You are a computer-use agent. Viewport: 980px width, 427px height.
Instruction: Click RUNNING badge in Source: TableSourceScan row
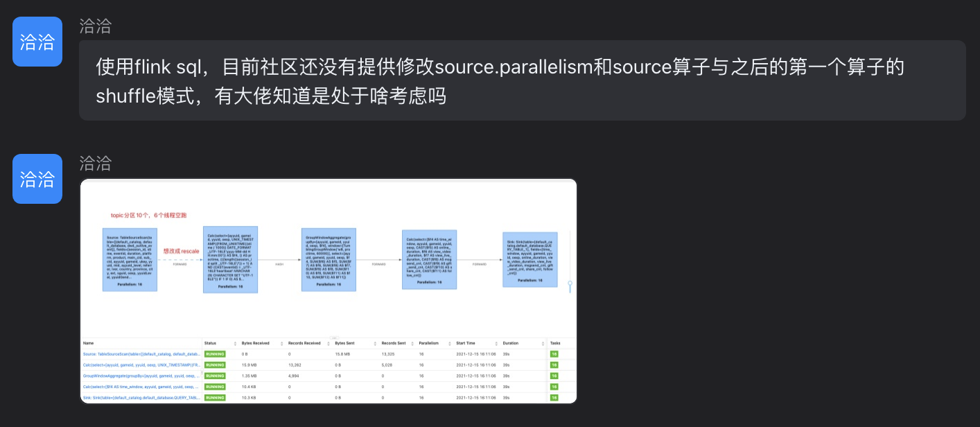(x=215, y=354)
